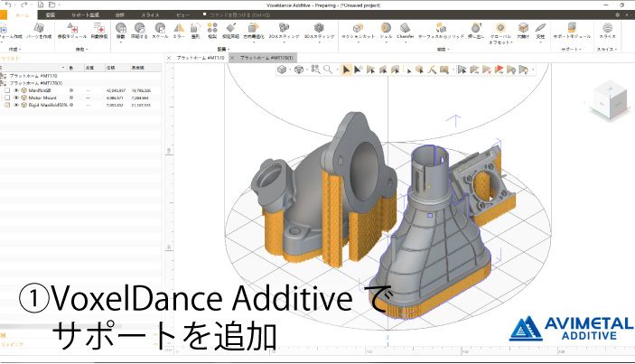Expand the 作成 group dropdown arrow

pos(20,50)
